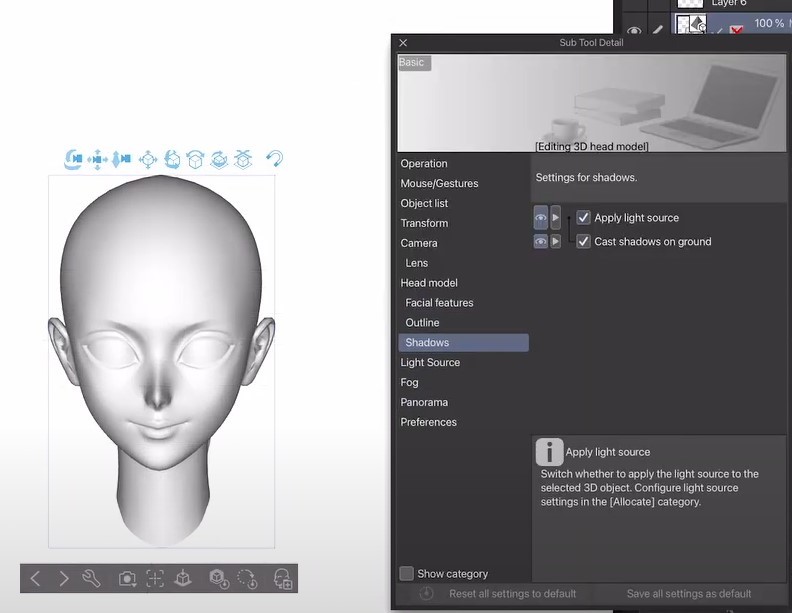Click Reset all settings to default
792x613 pixels.
point(512,594)
